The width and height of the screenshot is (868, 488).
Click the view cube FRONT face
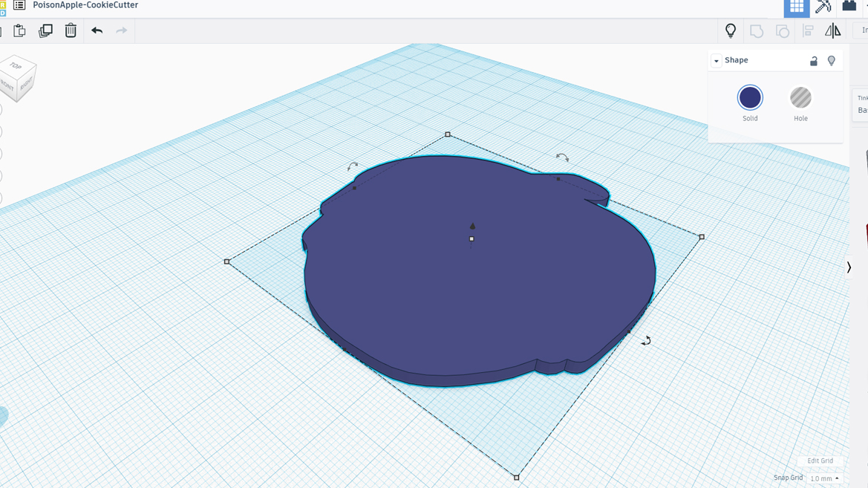pos(7,86)
